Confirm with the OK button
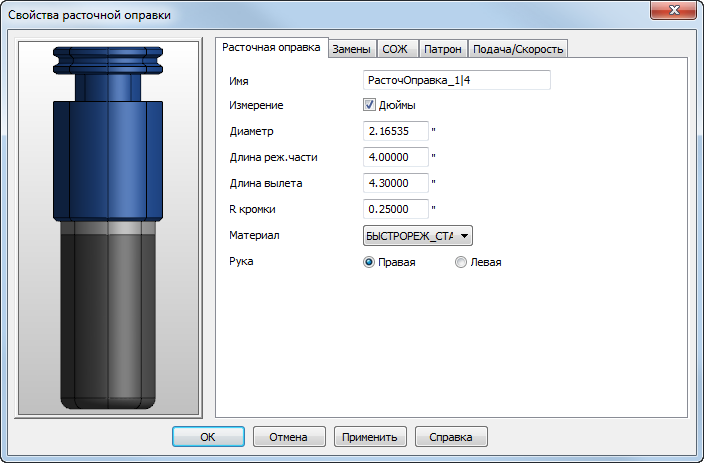 coord(208,437)
